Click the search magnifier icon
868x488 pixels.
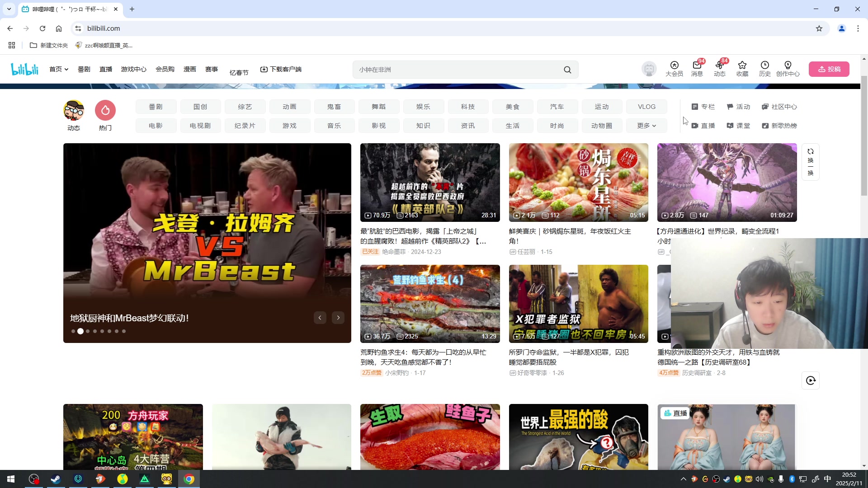[x=567, y=70]
